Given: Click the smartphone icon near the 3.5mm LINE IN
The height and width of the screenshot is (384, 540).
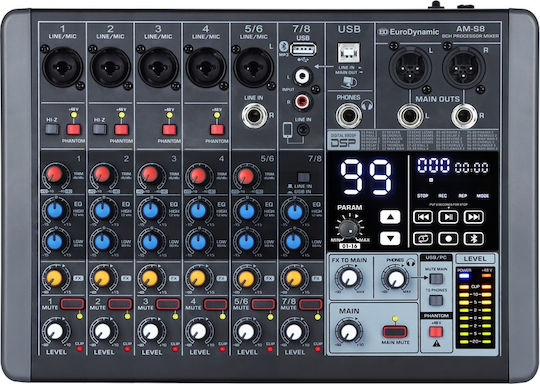Looking at the screenshot, I should coord(288,131).
